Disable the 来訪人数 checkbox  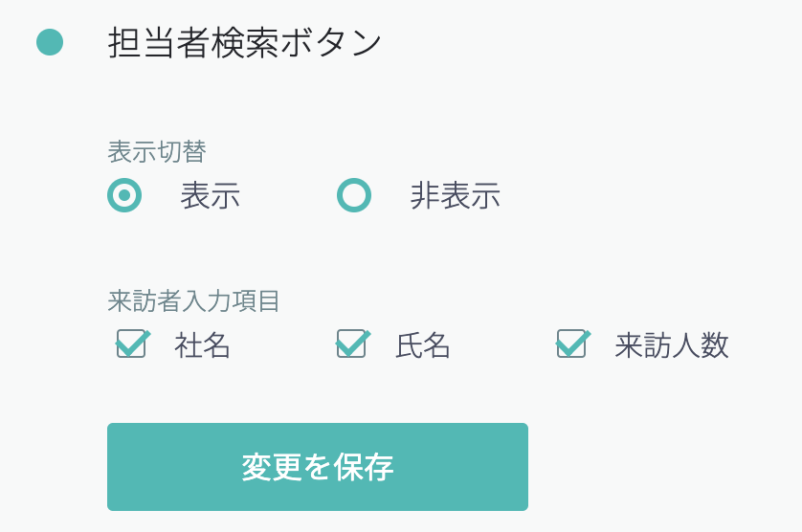click(x=571, y=344)
